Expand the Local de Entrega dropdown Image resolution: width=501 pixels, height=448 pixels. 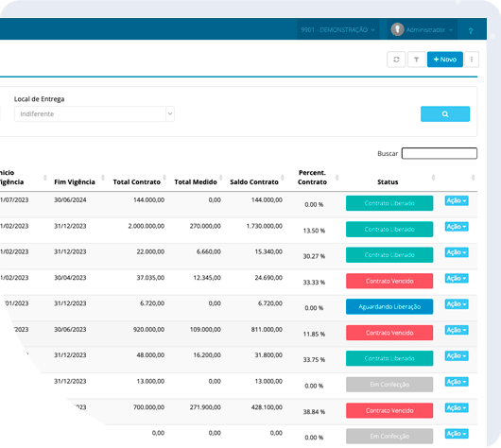(170, 114)
